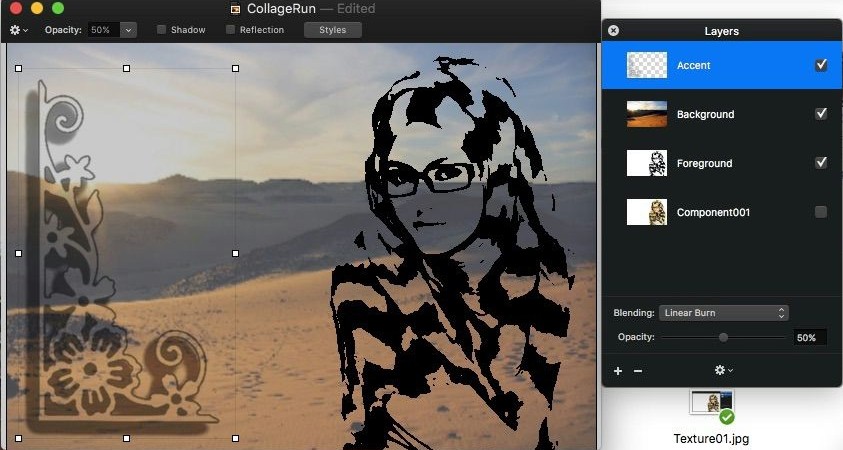Click the CollageRun document title icon

coord(235,9)
